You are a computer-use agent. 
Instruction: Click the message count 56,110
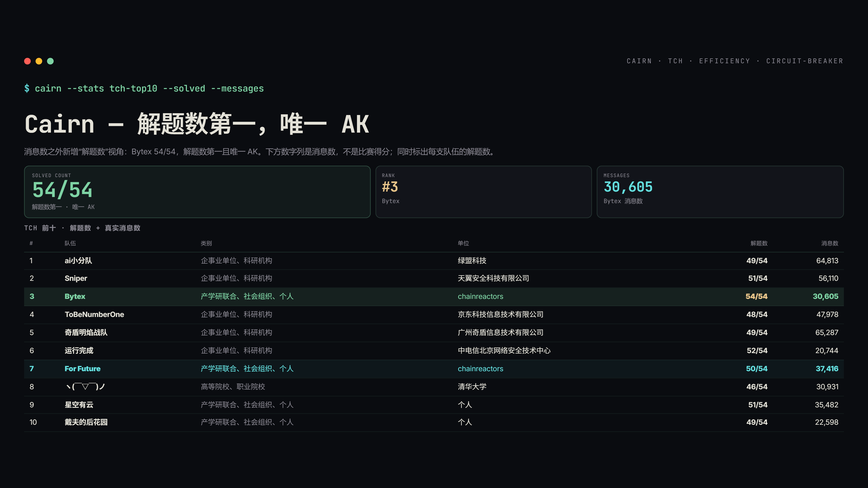(829, 278)
